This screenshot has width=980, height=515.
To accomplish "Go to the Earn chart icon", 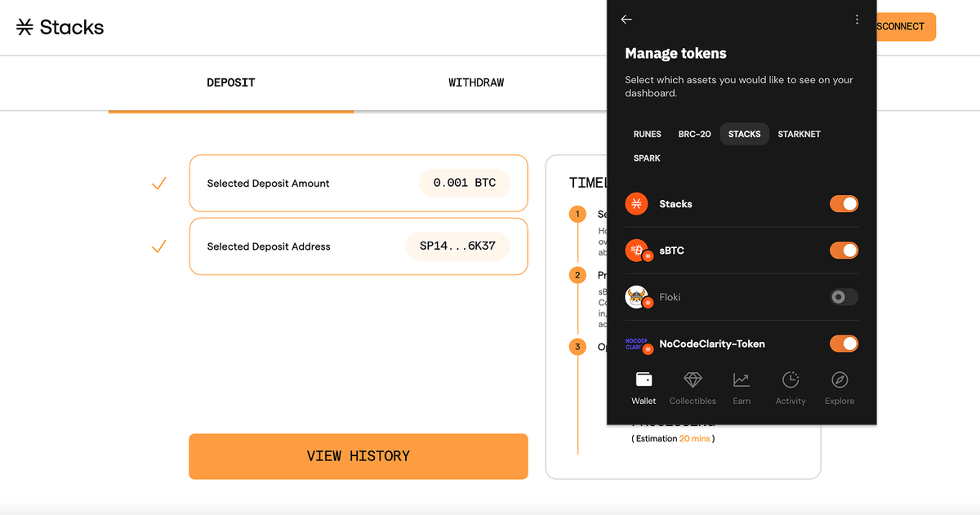I will pyautogui.click(x=742, y=380).
